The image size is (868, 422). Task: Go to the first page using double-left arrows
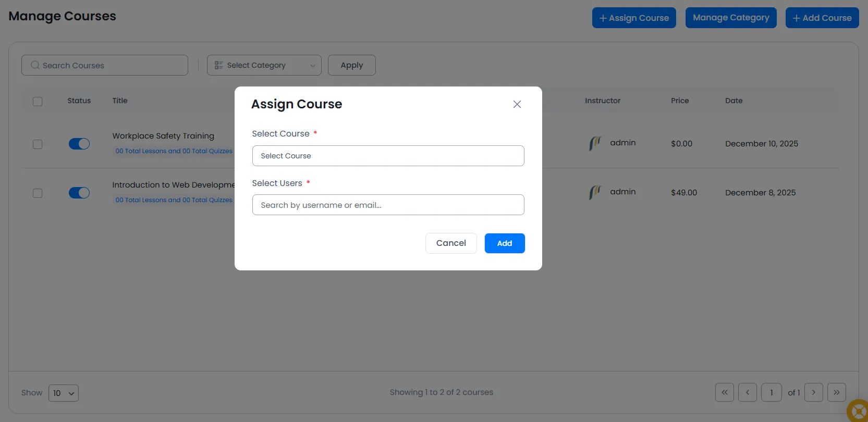pyautogui.click(x=724, y=392)
